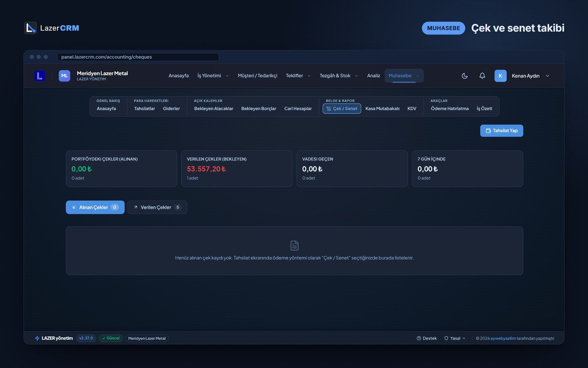
Task: Click the Verilen Çekler (Bekleyen) card
Action: (237, 169)
